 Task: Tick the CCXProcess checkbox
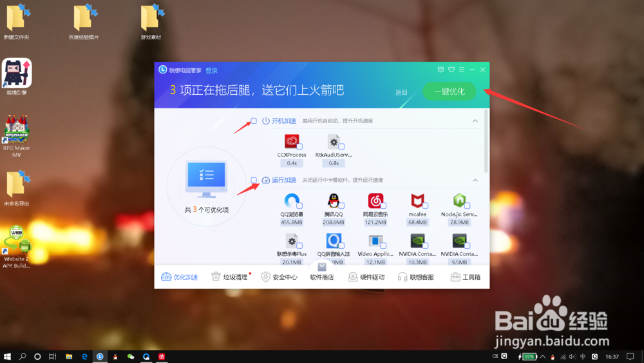300,146
